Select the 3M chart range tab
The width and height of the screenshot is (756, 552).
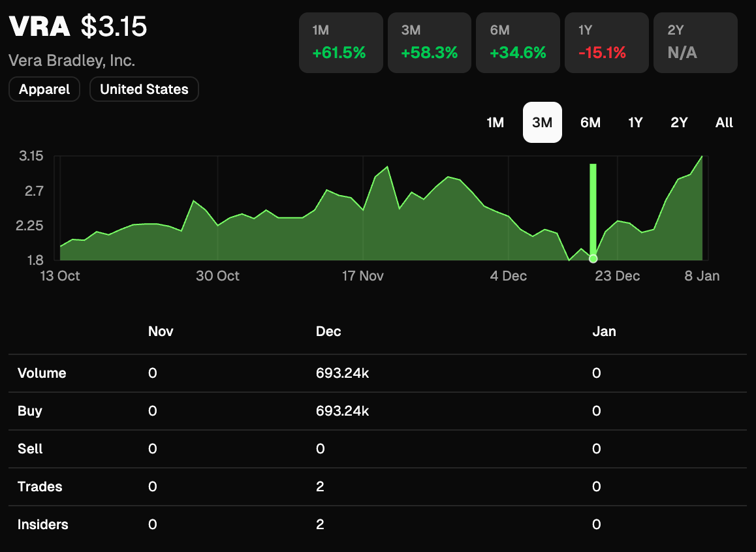point(543,123)
